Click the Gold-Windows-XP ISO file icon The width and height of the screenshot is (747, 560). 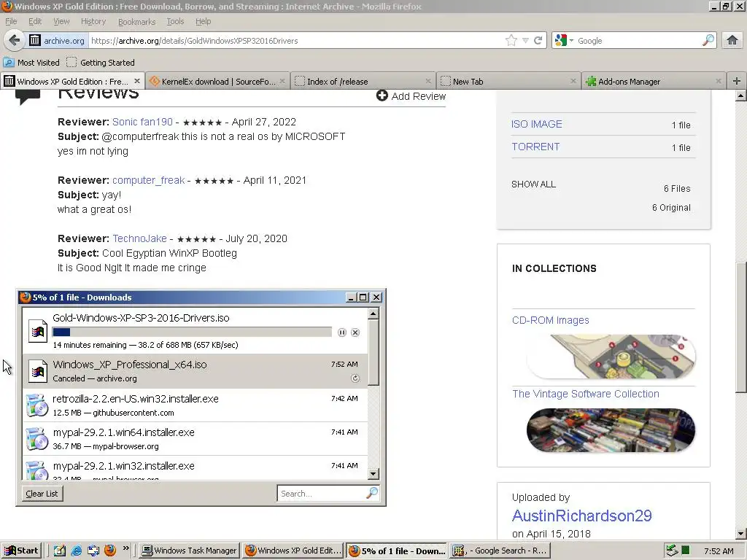click(38, 331)
